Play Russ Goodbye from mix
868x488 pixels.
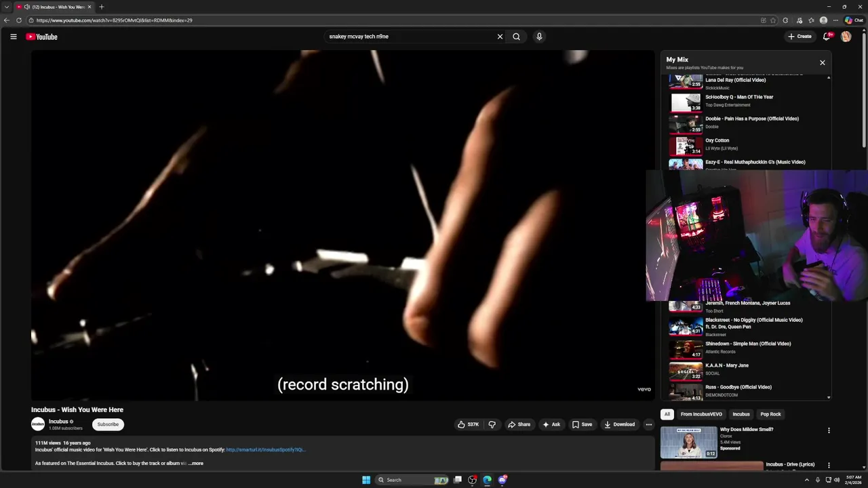745,390
